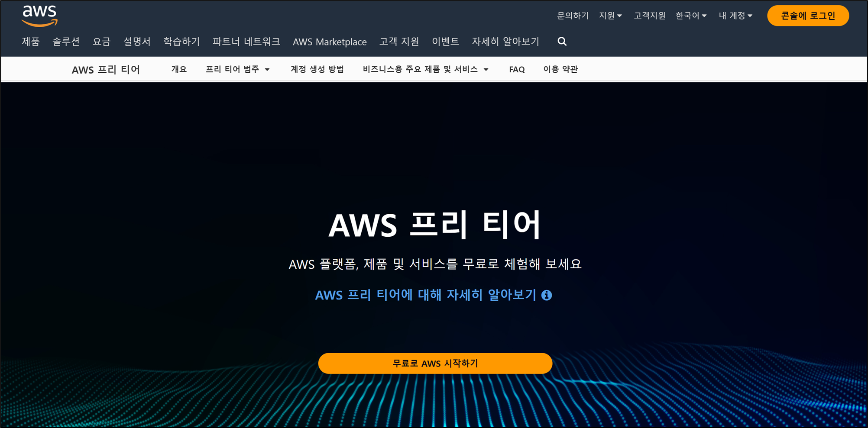Open 비즈니스용 주요 제품 및 서비스 dropdown

(x=426, y=69)
